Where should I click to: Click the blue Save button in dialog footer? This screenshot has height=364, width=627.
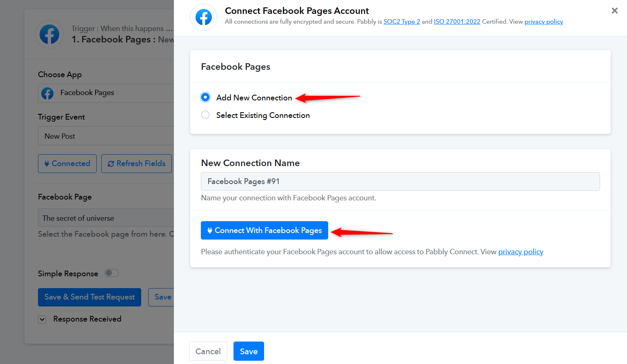pos(249,351)
